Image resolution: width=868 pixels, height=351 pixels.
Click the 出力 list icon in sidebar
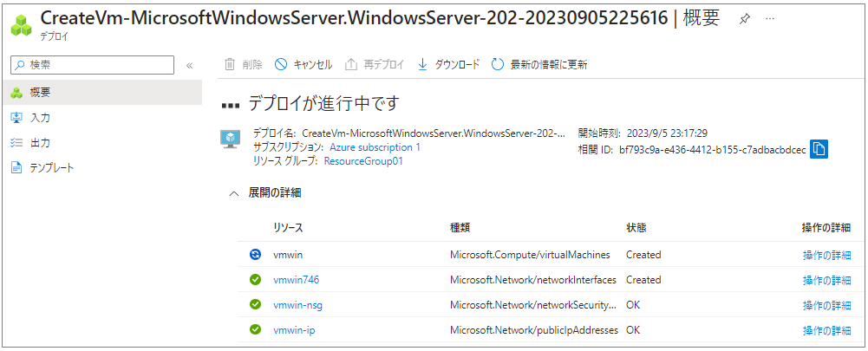click(x=16, y=143)
